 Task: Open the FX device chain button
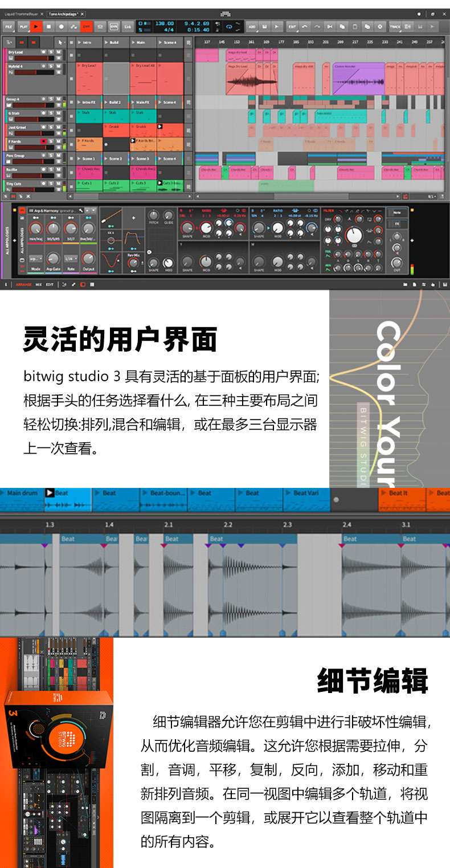[x=397, y=224]
